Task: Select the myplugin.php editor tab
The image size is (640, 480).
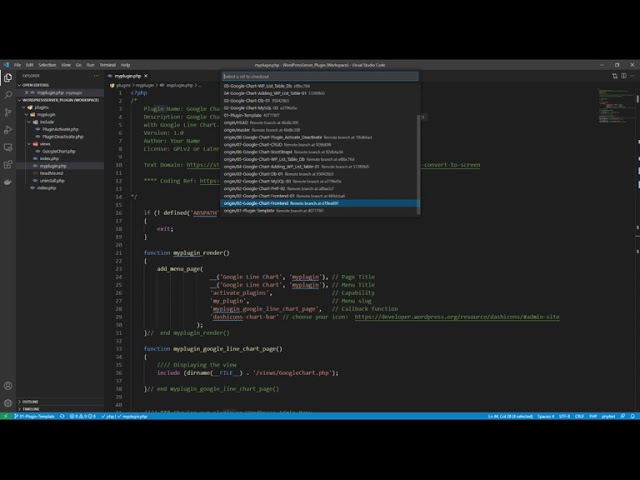Action: coord(128,76)
